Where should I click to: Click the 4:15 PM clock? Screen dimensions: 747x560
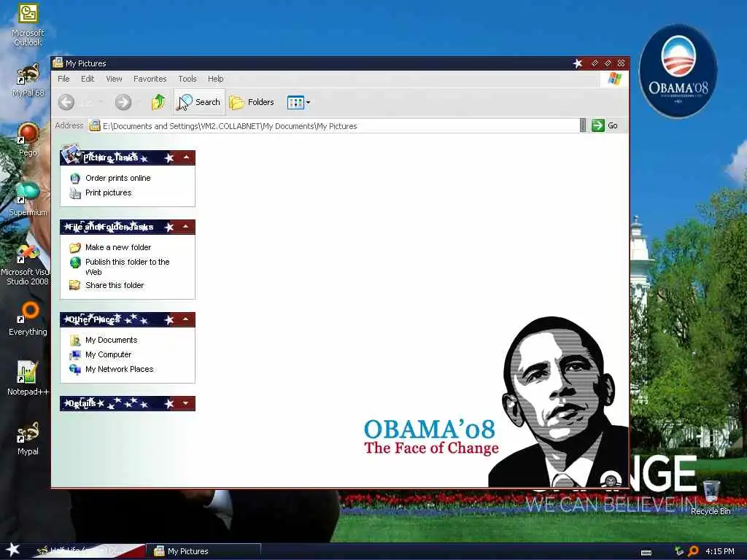coord(720,551)
